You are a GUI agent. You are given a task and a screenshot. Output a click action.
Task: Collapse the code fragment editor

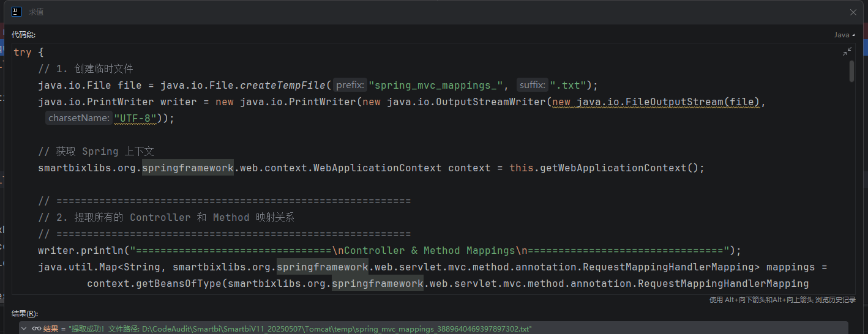click(847, 52)
